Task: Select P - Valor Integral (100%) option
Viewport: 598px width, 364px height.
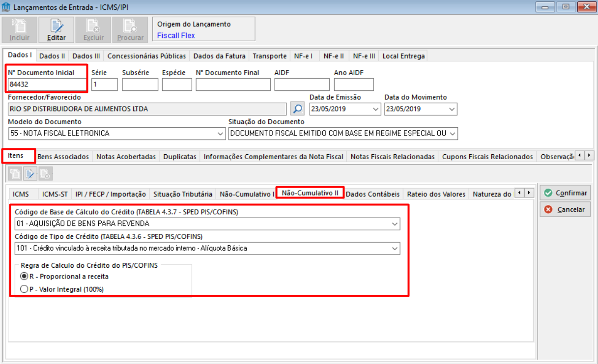Action: pyautogui.click(x=62, y=289)
